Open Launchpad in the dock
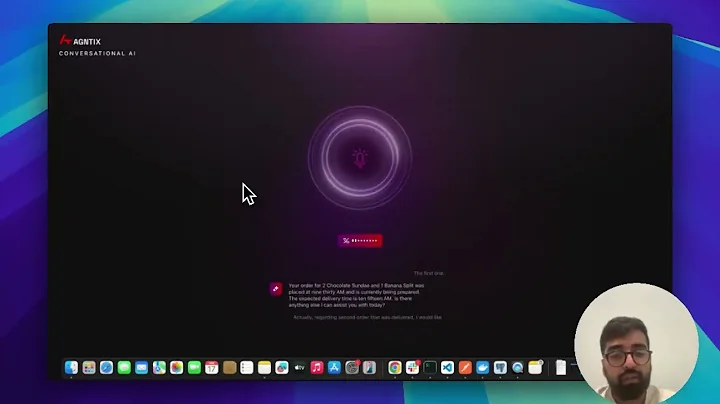The height and width of the screenshot is (404, 720). (x=89, y=367)
